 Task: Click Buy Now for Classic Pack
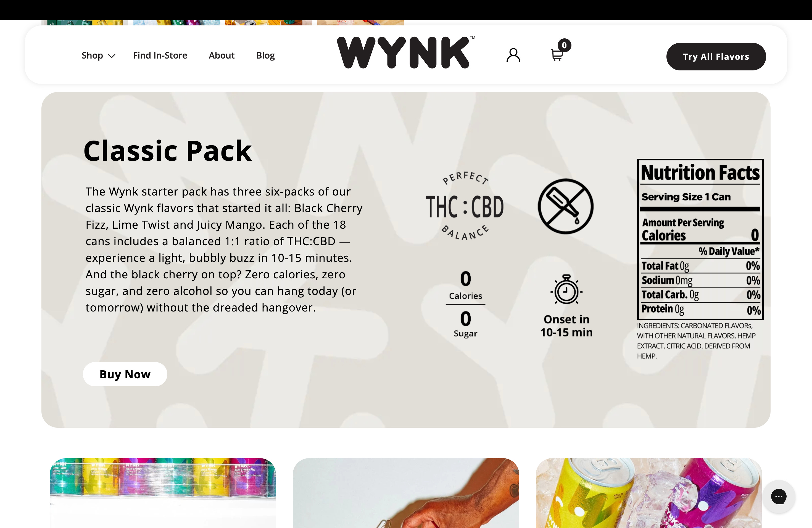125,374
